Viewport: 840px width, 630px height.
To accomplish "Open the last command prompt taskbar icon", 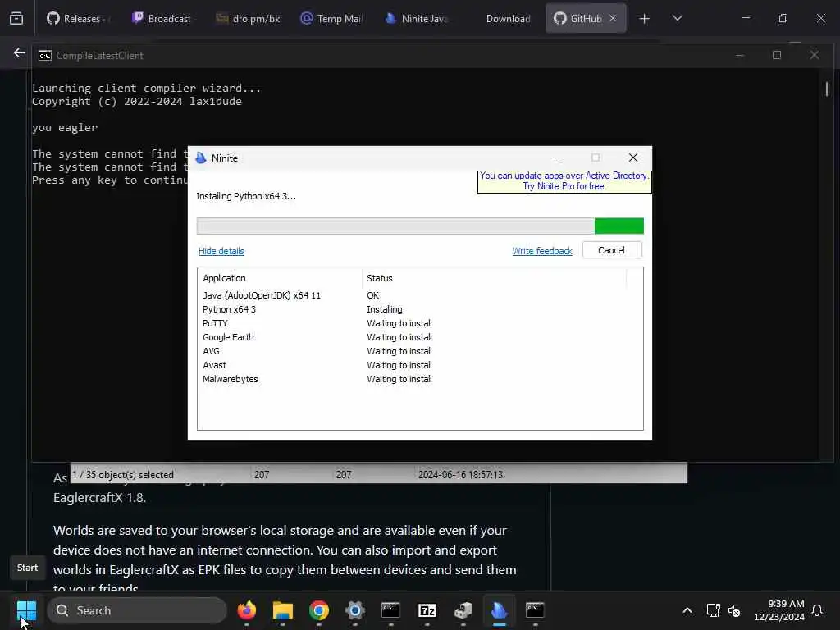I will (535, 610).
